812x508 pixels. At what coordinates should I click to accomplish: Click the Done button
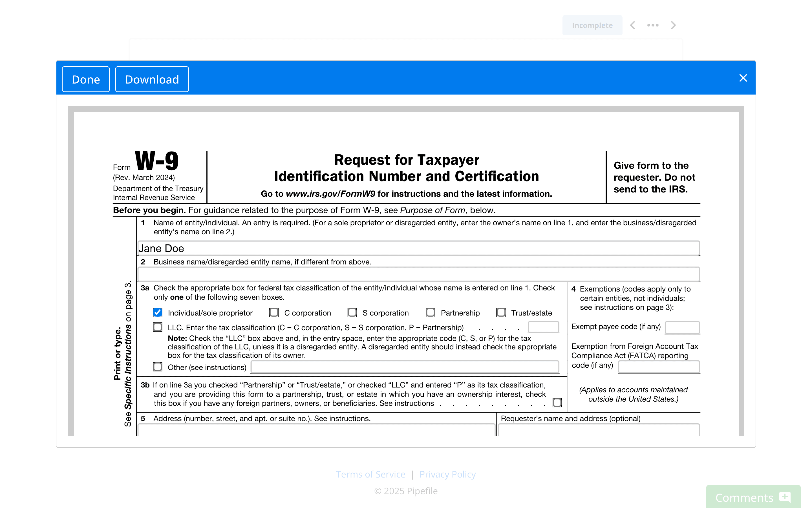[86, 79]
